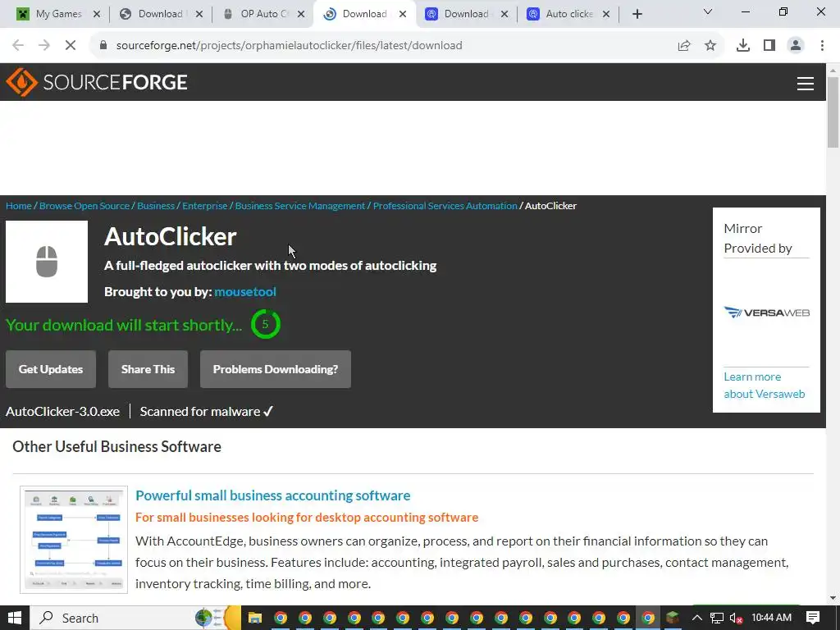Click the Get Updates button
This screenshot has height=630, width=840.
[51, 369]
